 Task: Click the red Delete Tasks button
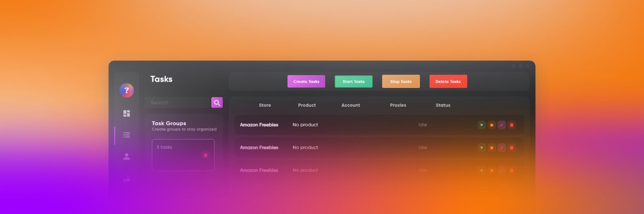448,81
